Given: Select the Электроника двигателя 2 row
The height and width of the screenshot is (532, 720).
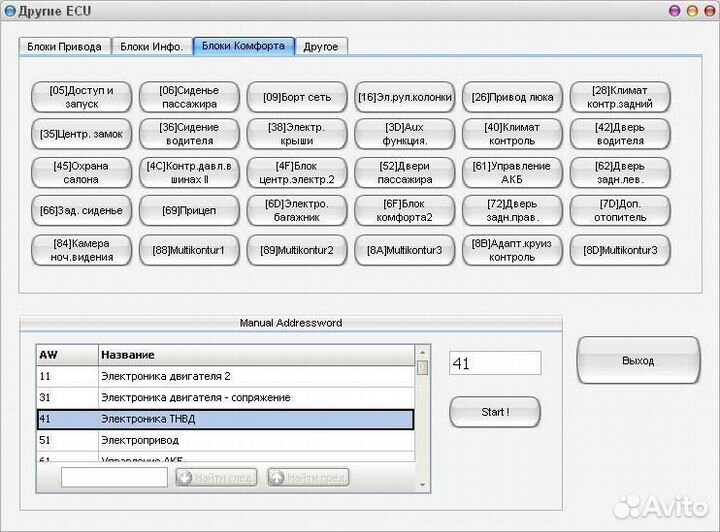Looking at the screenshot, I should [225, 376].
